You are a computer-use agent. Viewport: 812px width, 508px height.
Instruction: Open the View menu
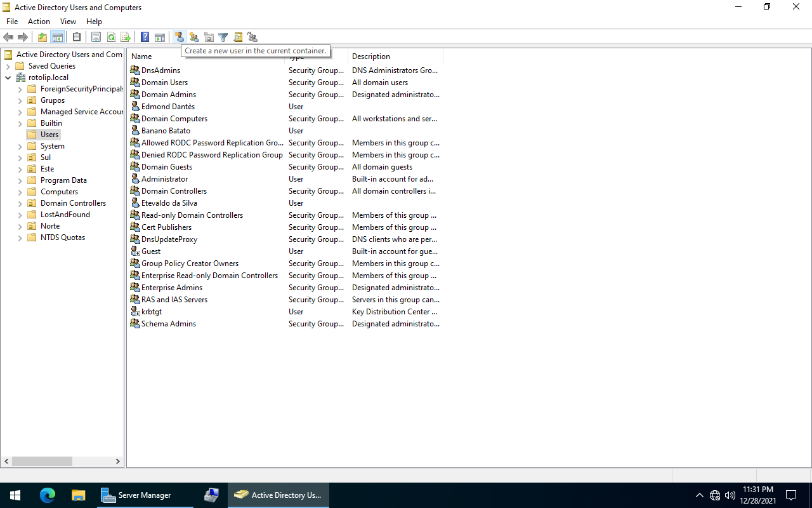[68, 22]
